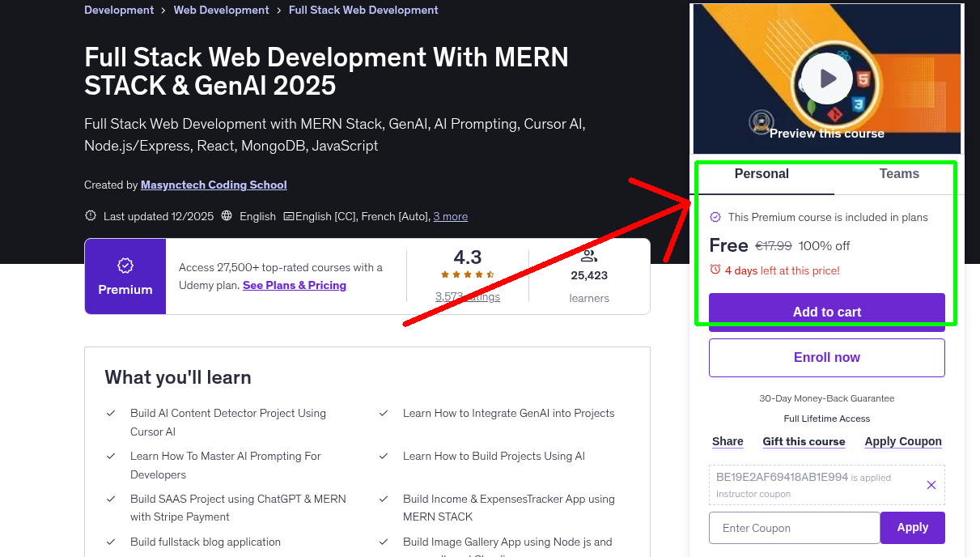Dismiss the applied instructor coupon
The height and width of the screenshot is (557, 980).
[x=931, y=484]
